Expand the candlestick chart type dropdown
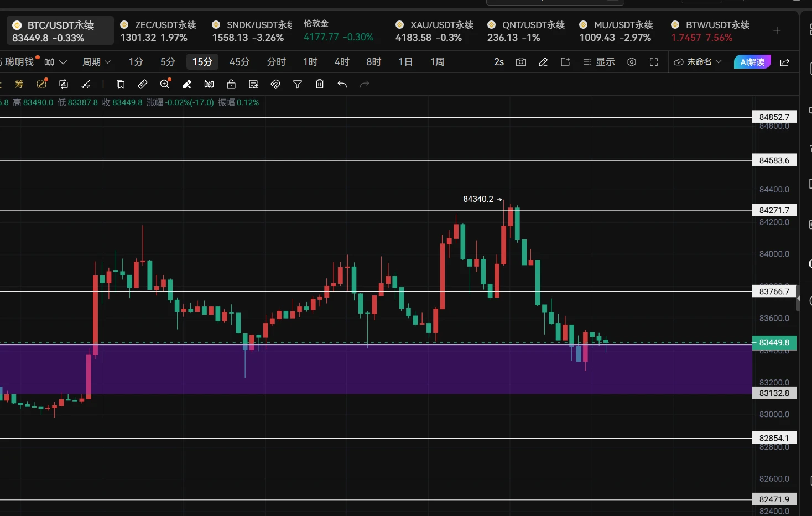Viewport: 812px width, 516px height. pyautogui.click(x=55, y=62)
